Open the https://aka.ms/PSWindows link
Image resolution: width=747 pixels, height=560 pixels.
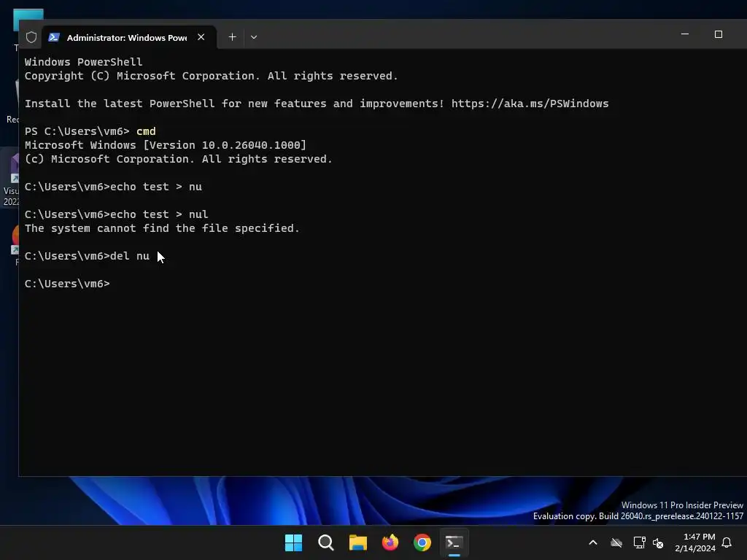click(530, 104)
